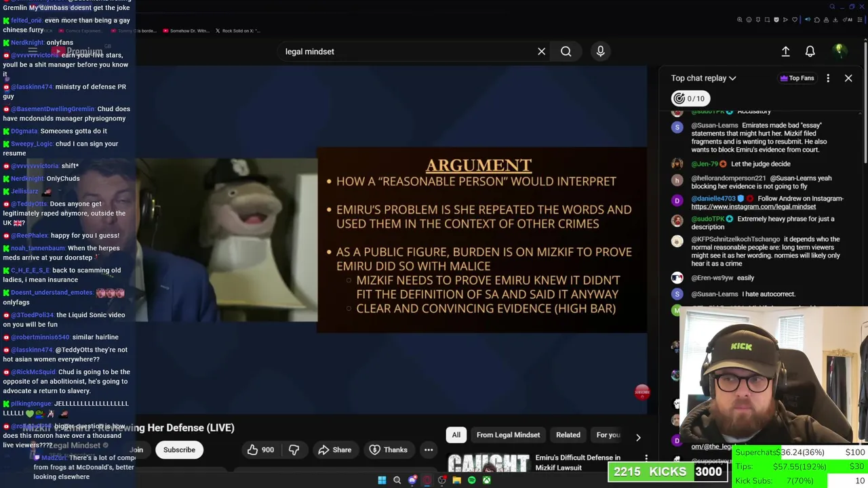Open the account avatar menu

(839, 51)
